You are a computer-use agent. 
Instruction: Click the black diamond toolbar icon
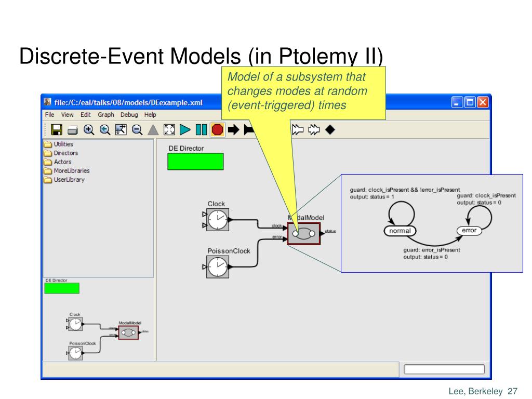pyautogui.click(x=330, y=130)
